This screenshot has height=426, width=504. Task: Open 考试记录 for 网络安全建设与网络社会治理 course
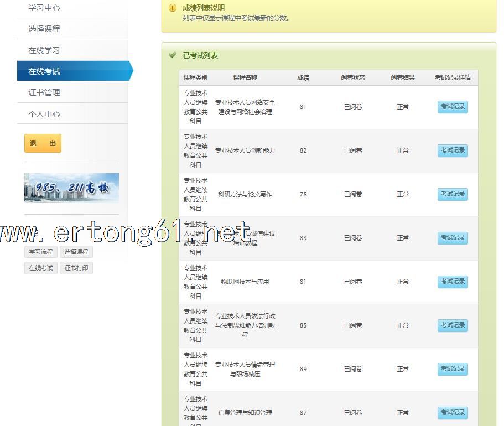coord(453,107)
